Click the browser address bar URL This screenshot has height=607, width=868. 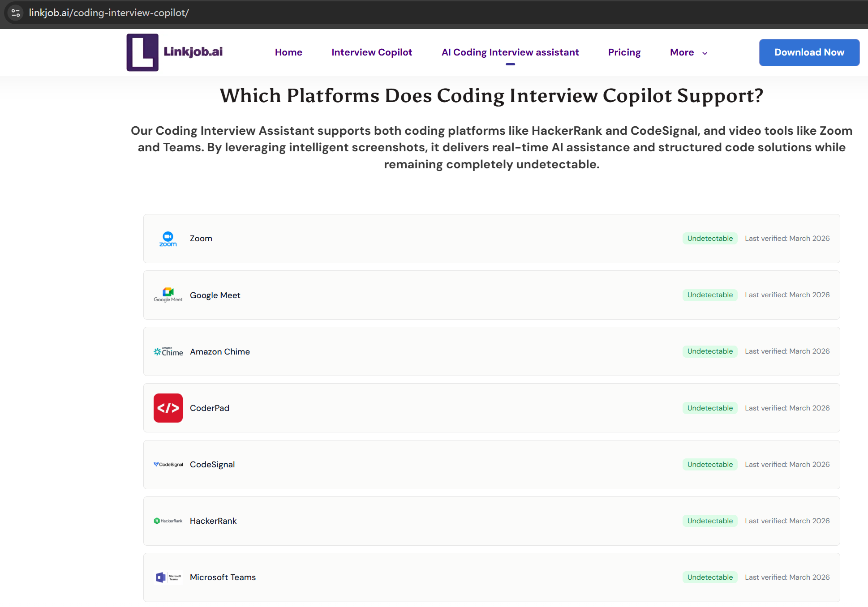point(109,13)
